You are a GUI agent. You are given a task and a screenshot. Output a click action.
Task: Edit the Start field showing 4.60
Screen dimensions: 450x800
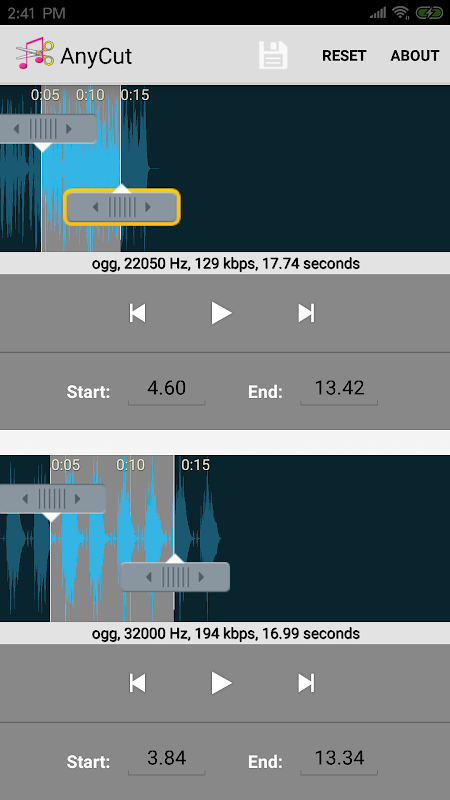166,389
